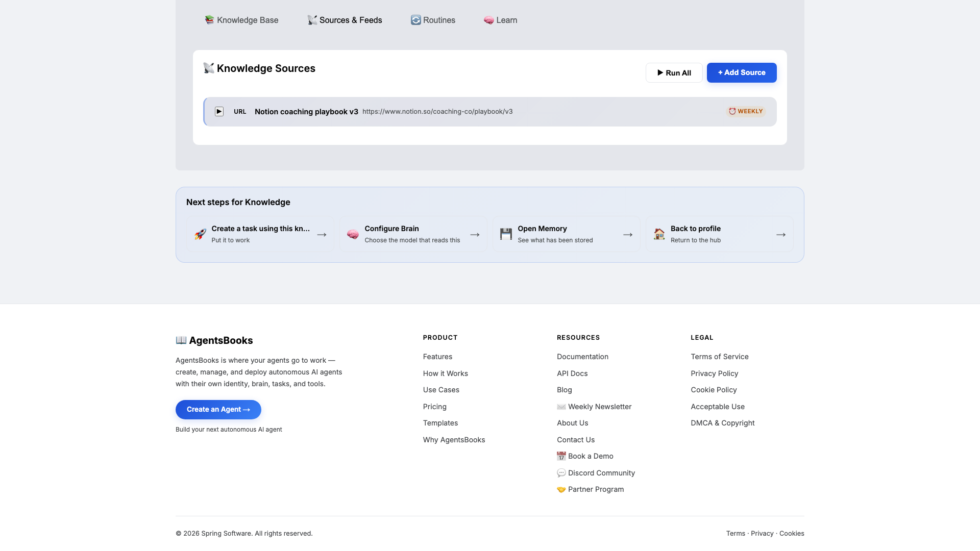The width and height of the screenshot is (980, 551).
Task: Click the arrow on Configure Brain card
Action: pyautogui.click(x=475, y=235)
